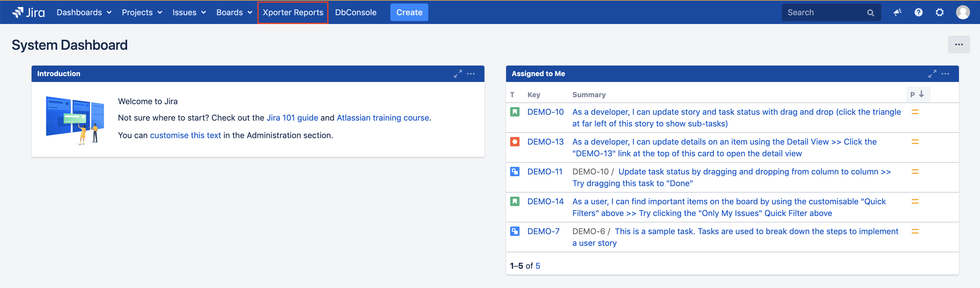Screen dimensions: 980x288
Task: Open the Help question mark menu
Action: (918, 13)
